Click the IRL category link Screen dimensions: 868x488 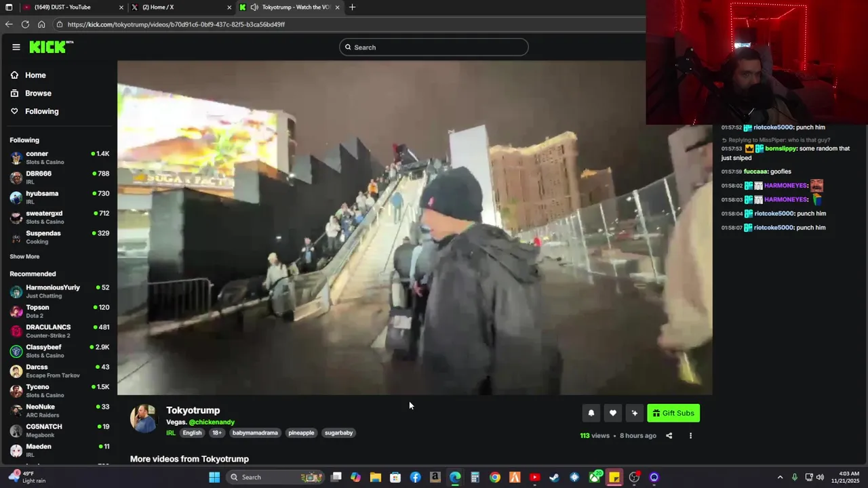click(x=171, y=433)
